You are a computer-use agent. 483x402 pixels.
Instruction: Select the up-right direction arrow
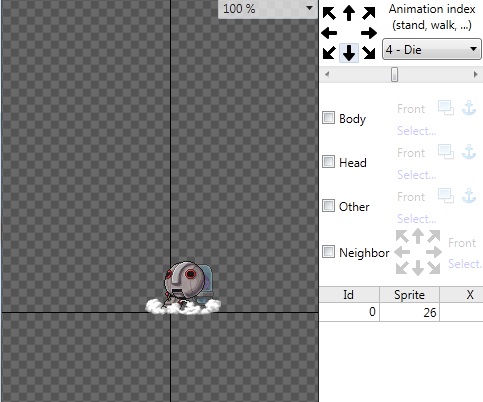coord(369,14)
